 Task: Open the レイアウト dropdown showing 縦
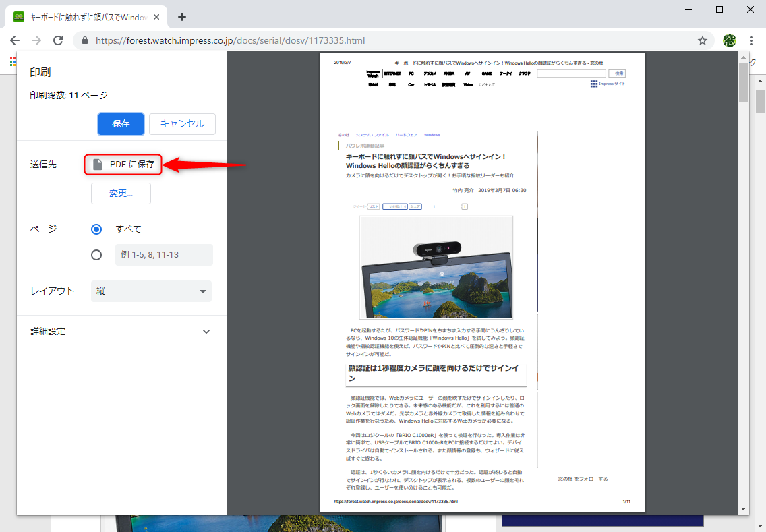pyautogui.click(x=151, y=291)
